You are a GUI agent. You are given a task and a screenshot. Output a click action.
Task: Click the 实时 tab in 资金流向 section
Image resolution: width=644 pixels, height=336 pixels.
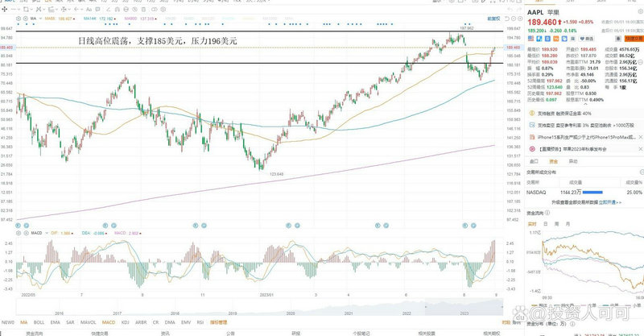click(x=531, y=222)
